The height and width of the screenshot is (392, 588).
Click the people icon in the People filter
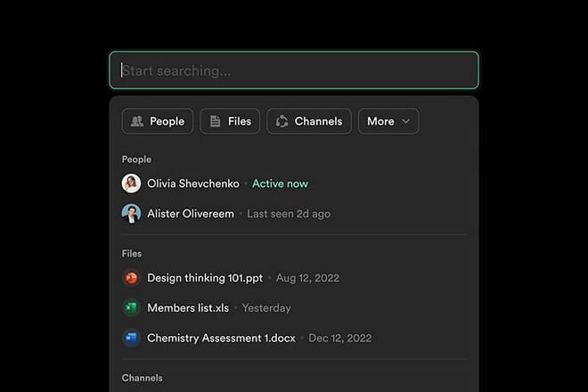click(x=137, y=121)
